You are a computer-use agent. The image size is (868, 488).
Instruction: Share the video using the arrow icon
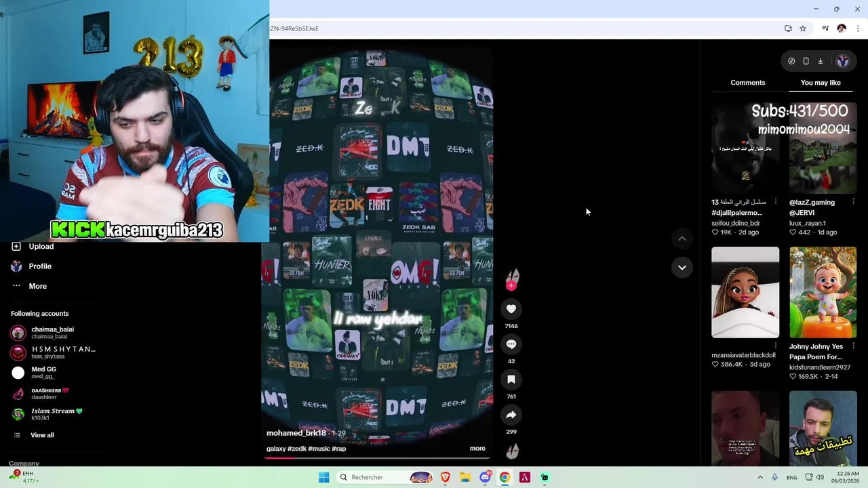511,415
